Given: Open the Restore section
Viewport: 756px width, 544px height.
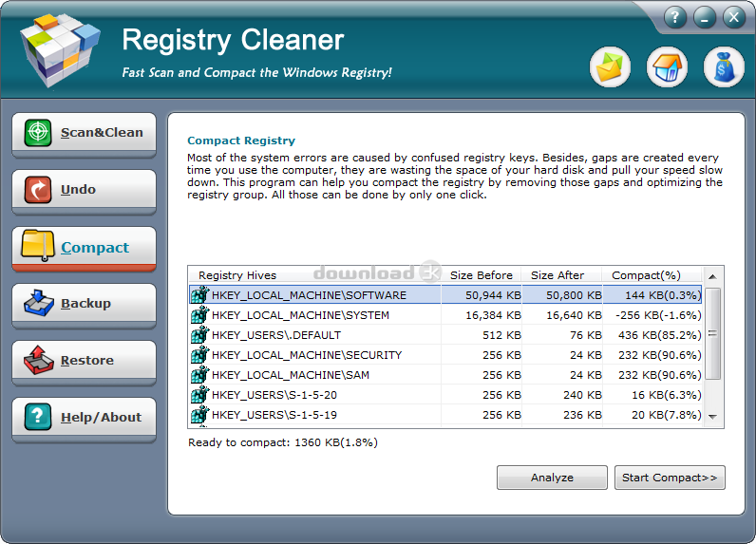Looking at the screenshot, I should point(84,362).
